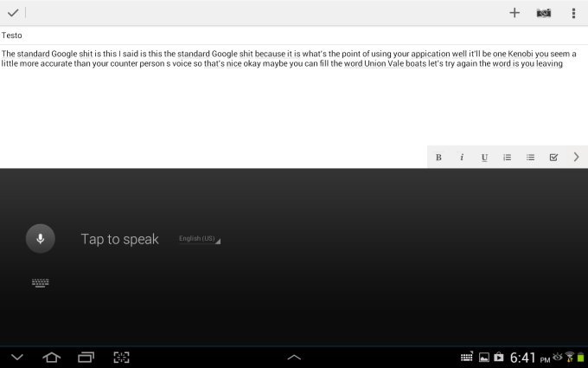
Task: Toggle underline formatting
Action: coord(484,158)
